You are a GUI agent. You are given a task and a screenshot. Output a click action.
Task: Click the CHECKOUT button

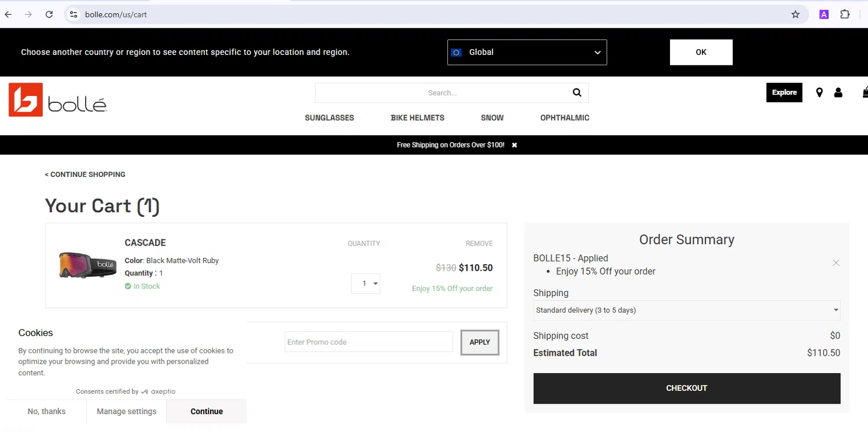[687, 388]
